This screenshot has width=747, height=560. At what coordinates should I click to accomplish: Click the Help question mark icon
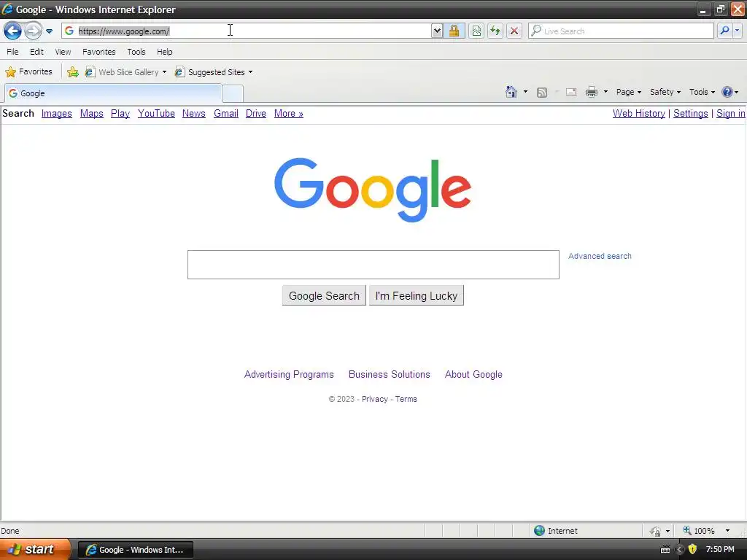point(727,92)
